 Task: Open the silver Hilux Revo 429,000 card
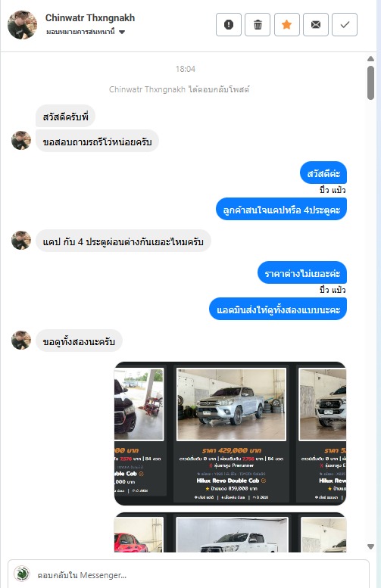point(231,434)
